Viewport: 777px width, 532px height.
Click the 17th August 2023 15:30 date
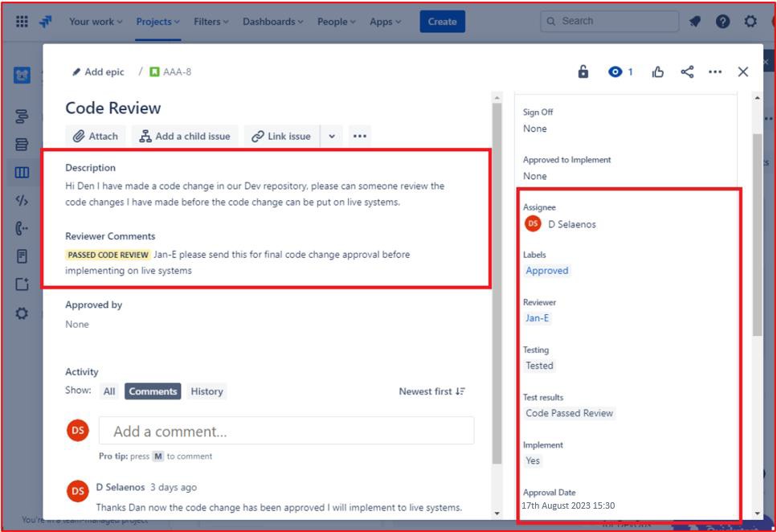click(x=568, y=505)
